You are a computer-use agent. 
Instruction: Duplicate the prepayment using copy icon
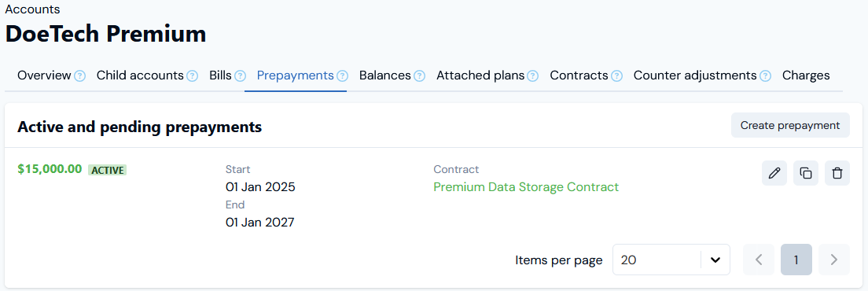click(805, 173)
